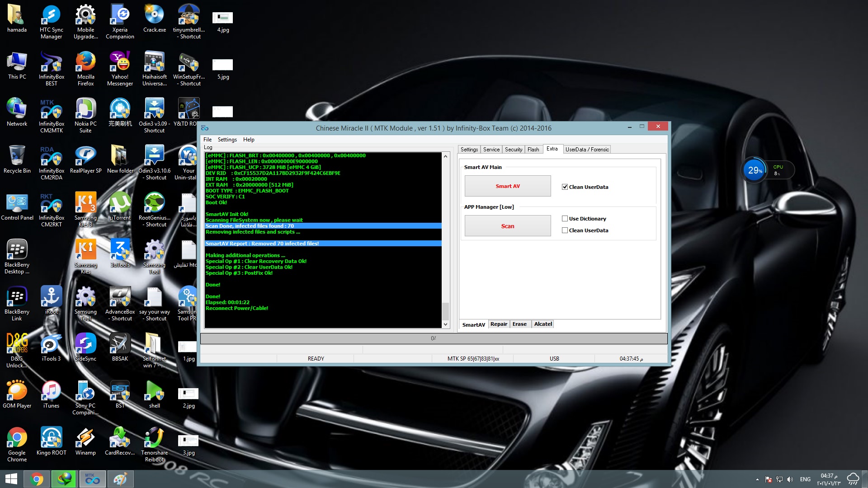
Task: Open Winamp desktop icon
Action: click(85, 441)
